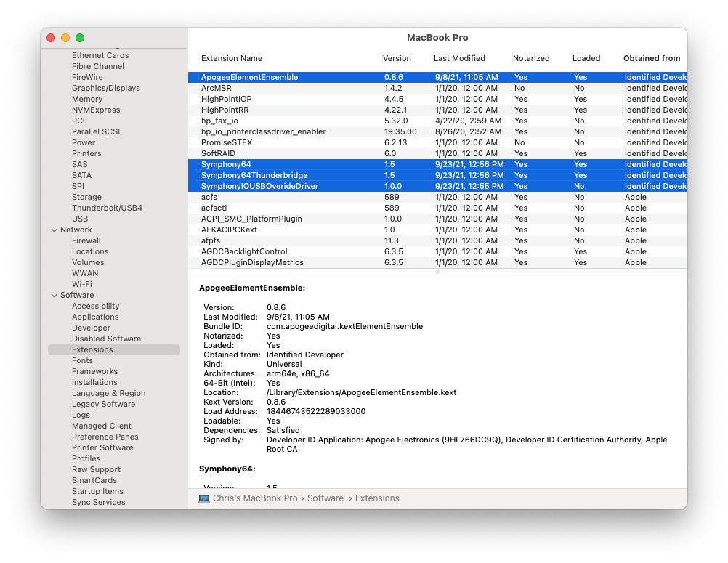Select Volumes under Network
The height and width of the screenshot is (563, 728).
pos(88,263)
